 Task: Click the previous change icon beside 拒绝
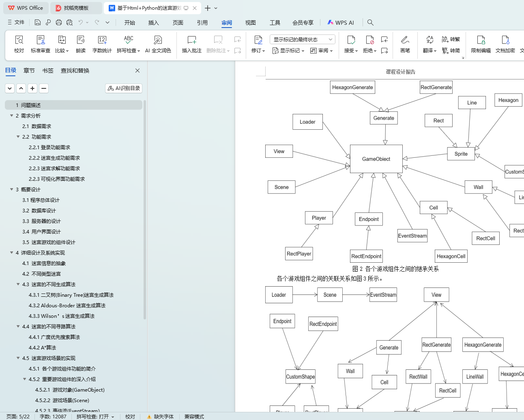pyautogui.click(x=384, y=39)
